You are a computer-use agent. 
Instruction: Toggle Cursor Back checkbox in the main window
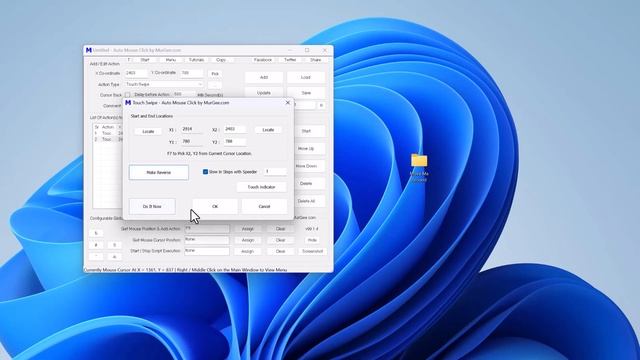pyautogui.click(x=128, y=95)
